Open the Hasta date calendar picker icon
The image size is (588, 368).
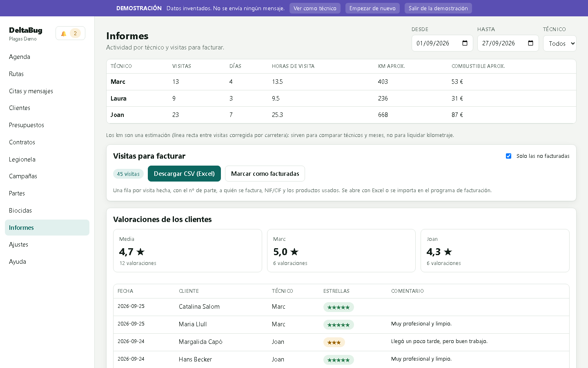tap(530, 43)
